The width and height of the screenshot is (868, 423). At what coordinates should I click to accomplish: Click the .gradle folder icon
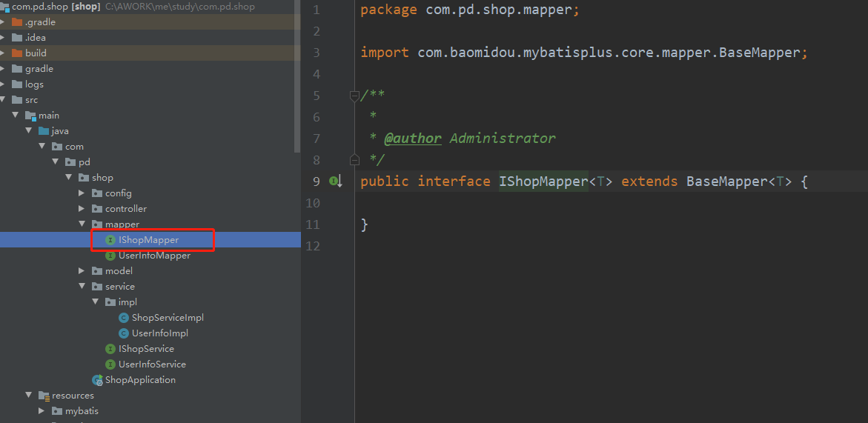(16, 22)
